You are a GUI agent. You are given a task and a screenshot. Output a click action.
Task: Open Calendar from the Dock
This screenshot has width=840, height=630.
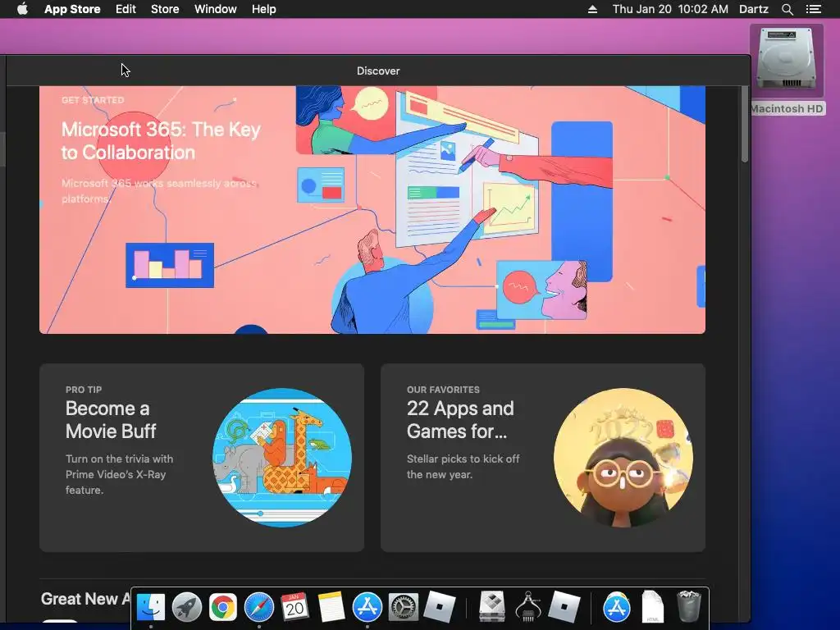click(295, 607)
